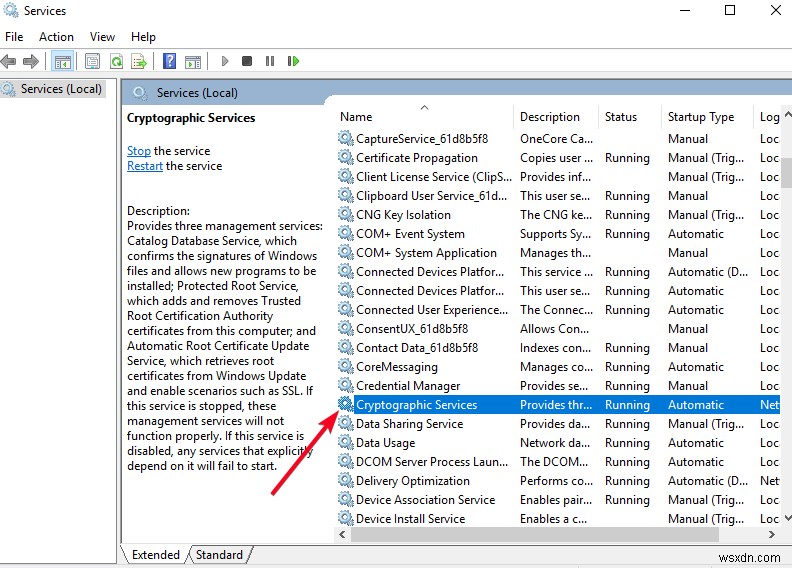The image size is (792, 568).
Task: Click the gear icon of Credential Manager
Action: coord(345,385)
